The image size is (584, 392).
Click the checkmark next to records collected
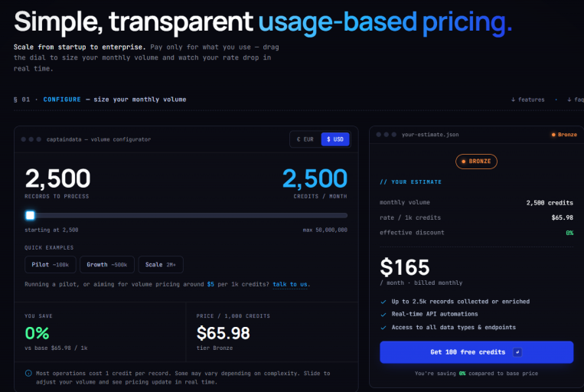[x=383, y=302]
